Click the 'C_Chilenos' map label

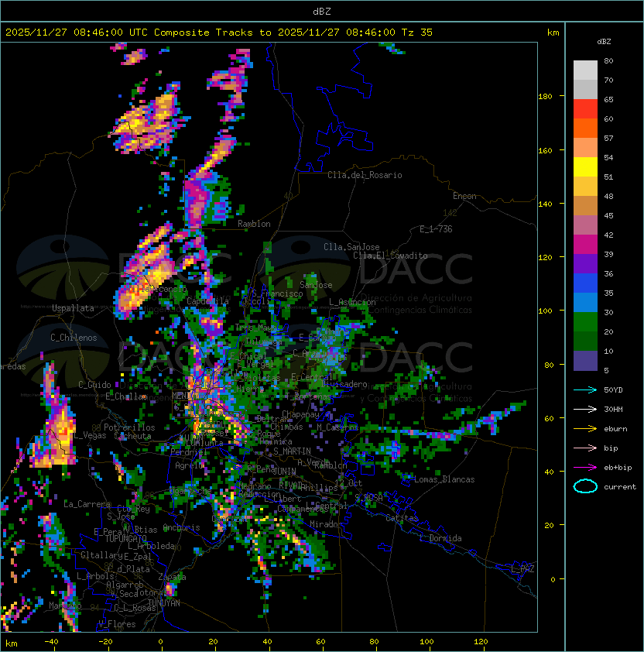click(x=74, y=338)
